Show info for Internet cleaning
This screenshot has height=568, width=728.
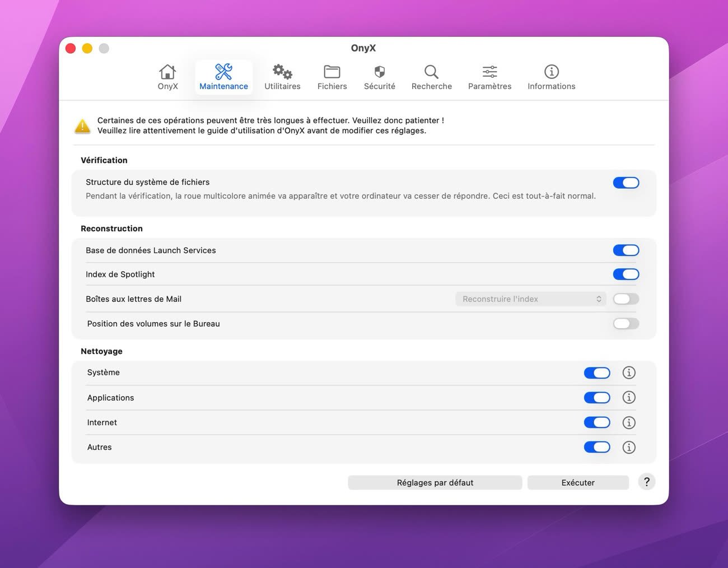(629, 422)
